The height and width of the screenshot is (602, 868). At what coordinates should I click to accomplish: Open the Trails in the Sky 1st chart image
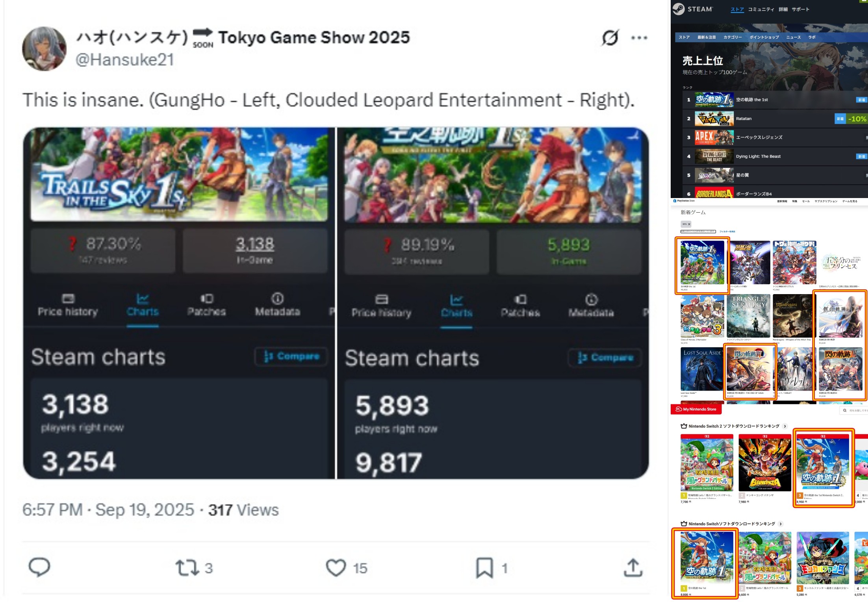[179, 303]
